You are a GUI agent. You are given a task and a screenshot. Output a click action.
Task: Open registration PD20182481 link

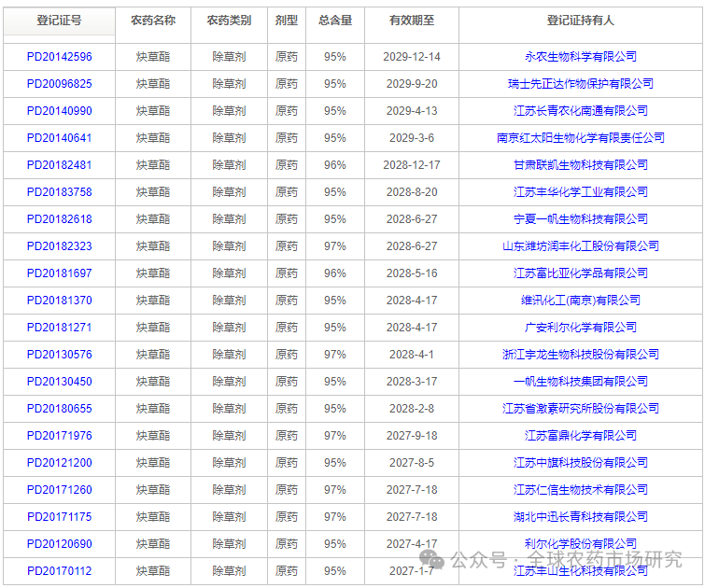coord(60,165)
